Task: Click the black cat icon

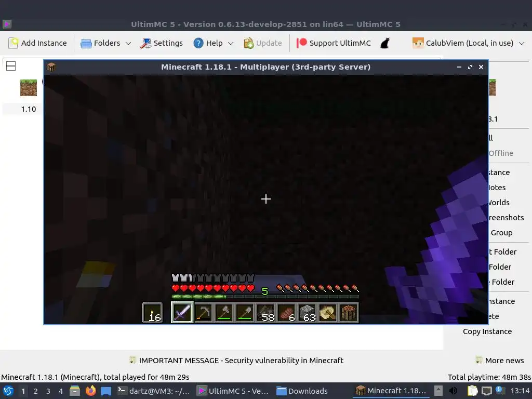Action: (x=385, y=43)
